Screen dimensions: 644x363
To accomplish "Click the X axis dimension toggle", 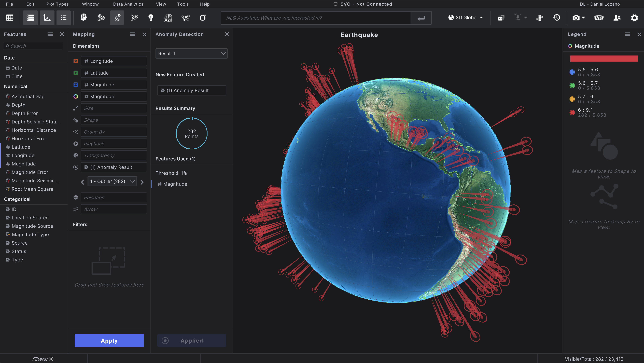I will click(x=76, y=61).
